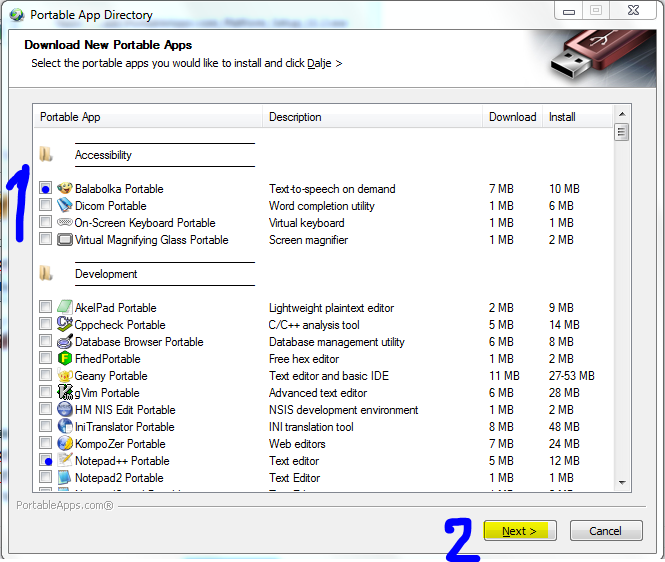The height and width of the screenshot is (562, 665).
Task: Select the Development category heading
Action: pyautogui.click(x=106, y=274)
